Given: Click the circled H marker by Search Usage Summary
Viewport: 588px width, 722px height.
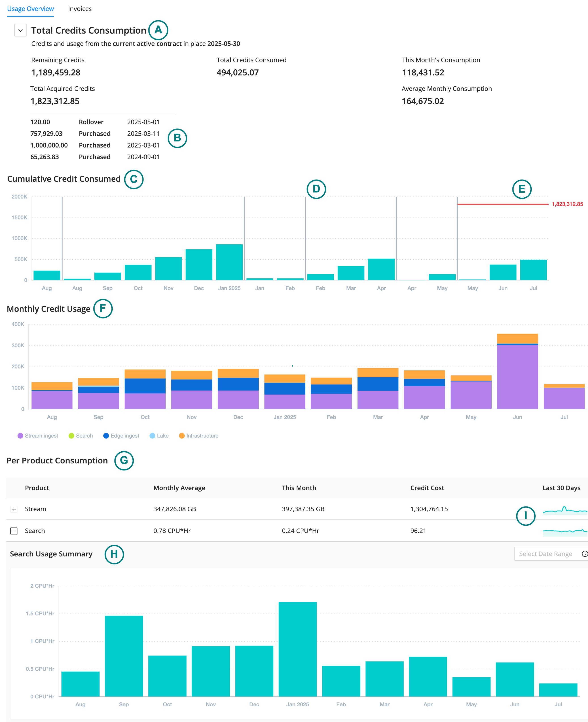Looking at the screenshot, I should coord(114,554).
